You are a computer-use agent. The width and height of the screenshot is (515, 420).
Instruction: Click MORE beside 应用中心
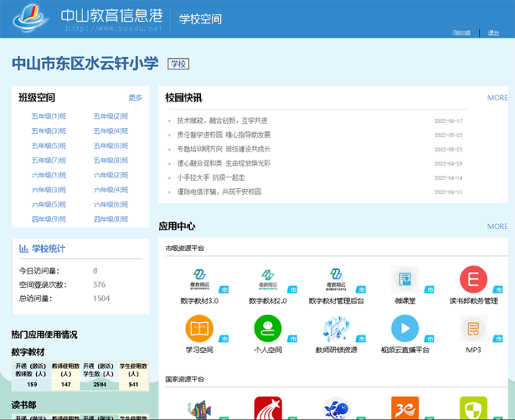click(x=497, y=227)
